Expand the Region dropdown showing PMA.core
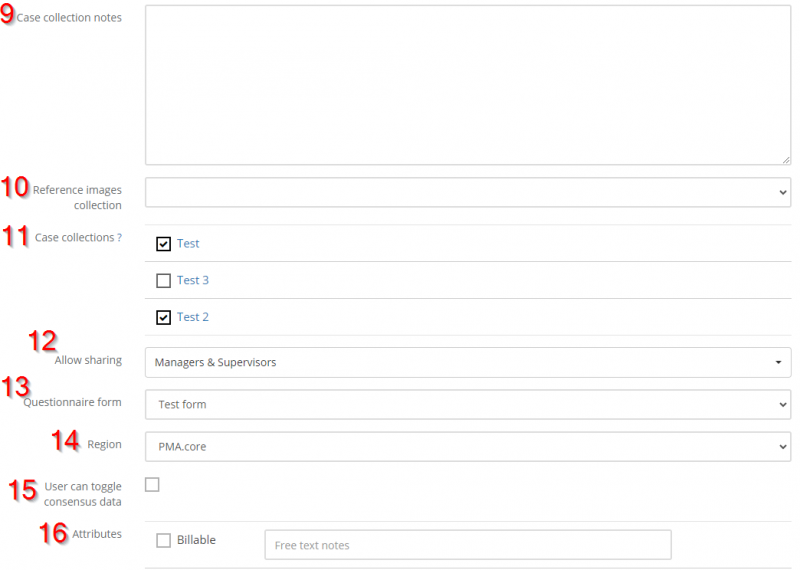The image size is (800, 570). (467, 446)
